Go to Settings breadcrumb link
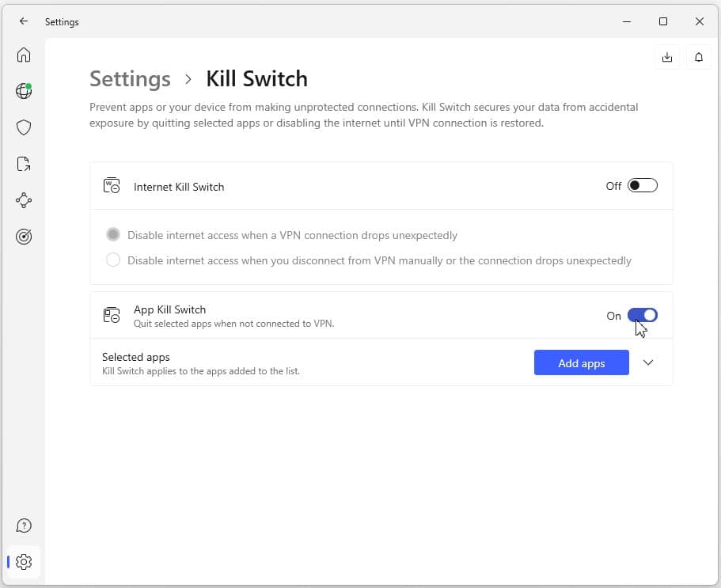721x588 pixels. (130, 79)
